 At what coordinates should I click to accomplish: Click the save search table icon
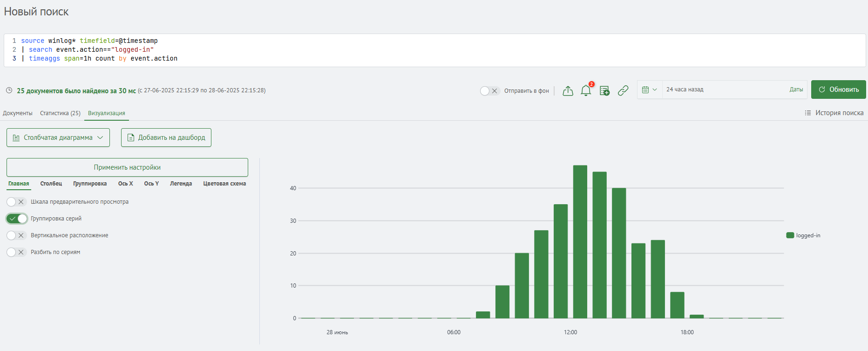(x=604, y=91)
